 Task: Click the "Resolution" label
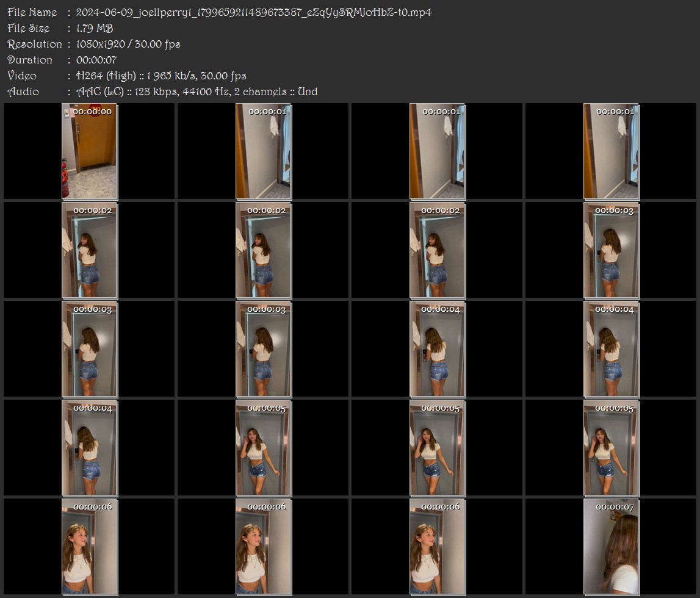pos(34,44)
